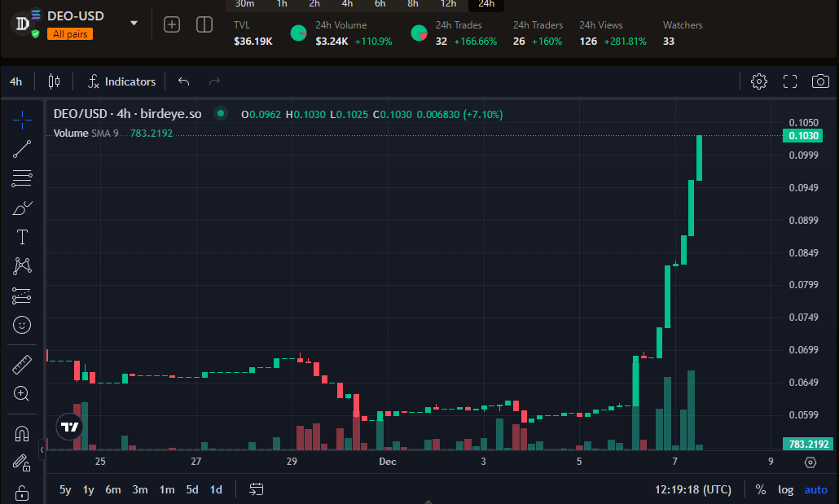Click the TVL value $36.19K
The image size is (839, 504).
[253, 42]
